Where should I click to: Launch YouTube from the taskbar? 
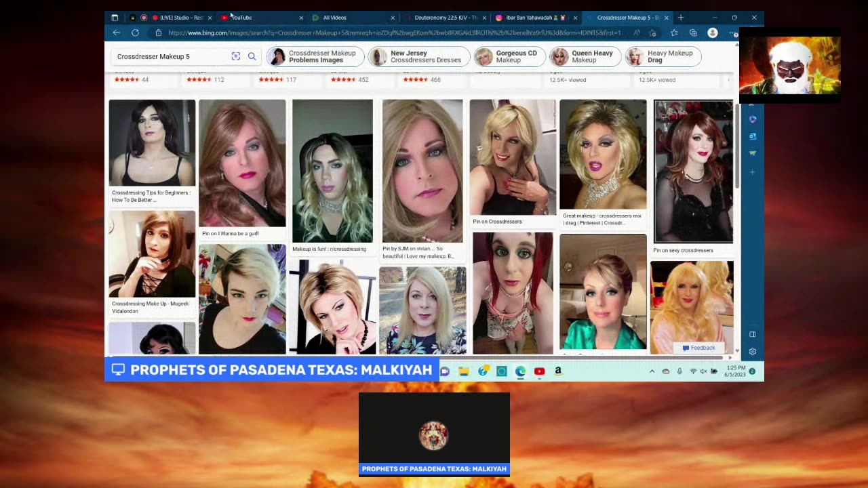(x=539, y=371)
